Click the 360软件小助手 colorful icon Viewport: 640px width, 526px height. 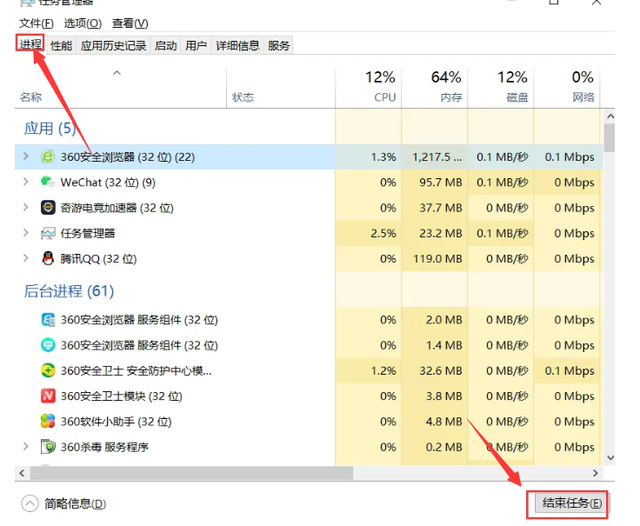point(48,422)
